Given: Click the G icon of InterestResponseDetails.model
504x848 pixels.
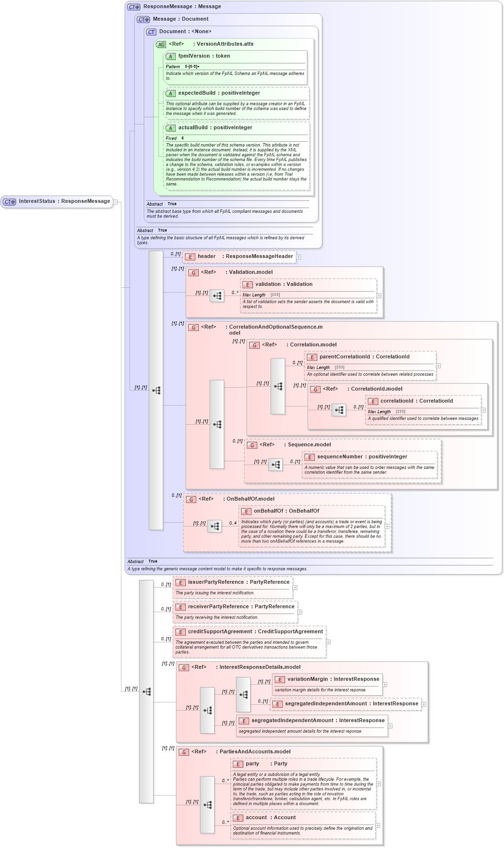Looking at the screenshot, I should [184, 667].
